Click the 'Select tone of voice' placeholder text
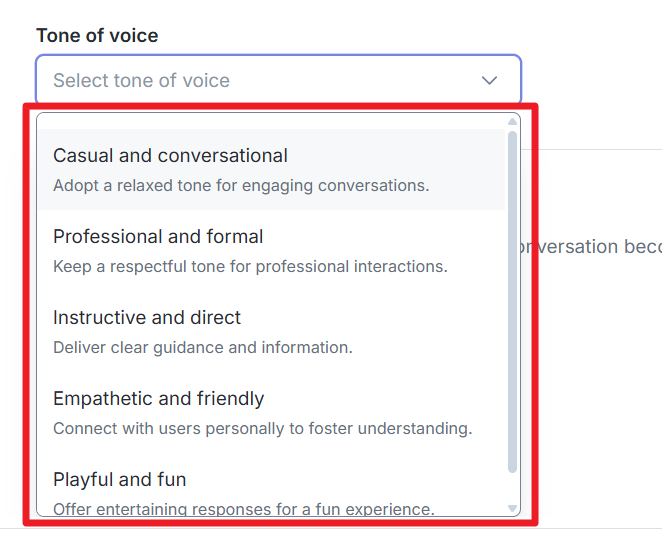The height and width of the screenshot is (533, 662). coord(141,80)
